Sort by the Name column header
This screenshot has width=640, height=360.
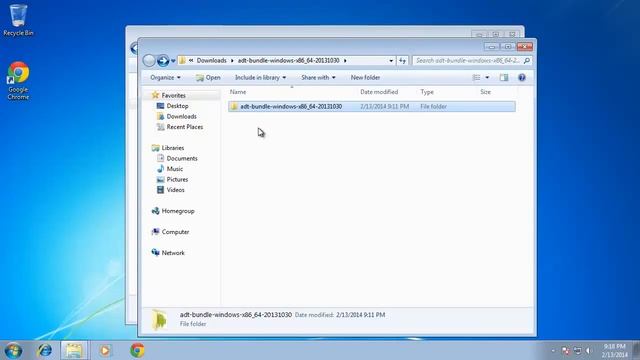click(238, 92)
